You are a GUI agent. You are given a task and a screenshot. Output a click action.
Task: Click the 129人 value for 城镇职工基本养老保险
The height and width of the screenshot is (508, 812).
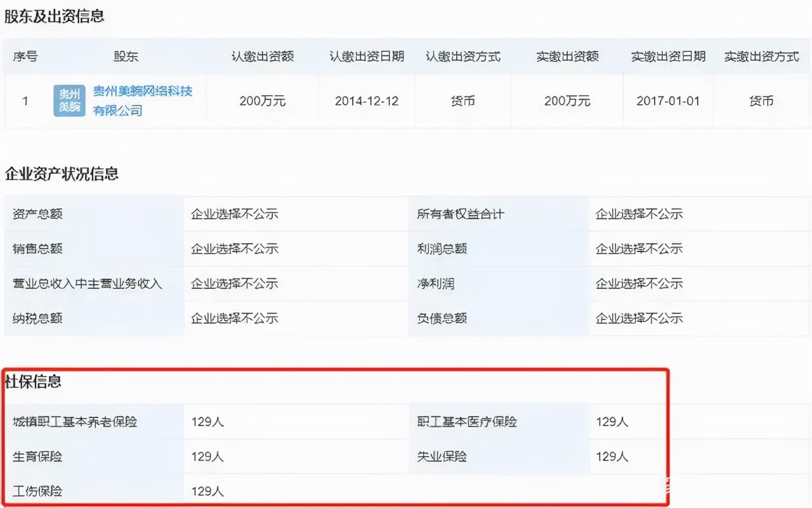click(207, 422)
